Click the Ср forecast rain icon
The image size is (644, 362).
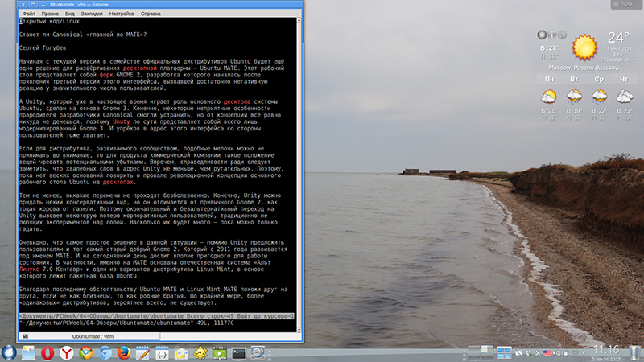(x=599, y=97)
